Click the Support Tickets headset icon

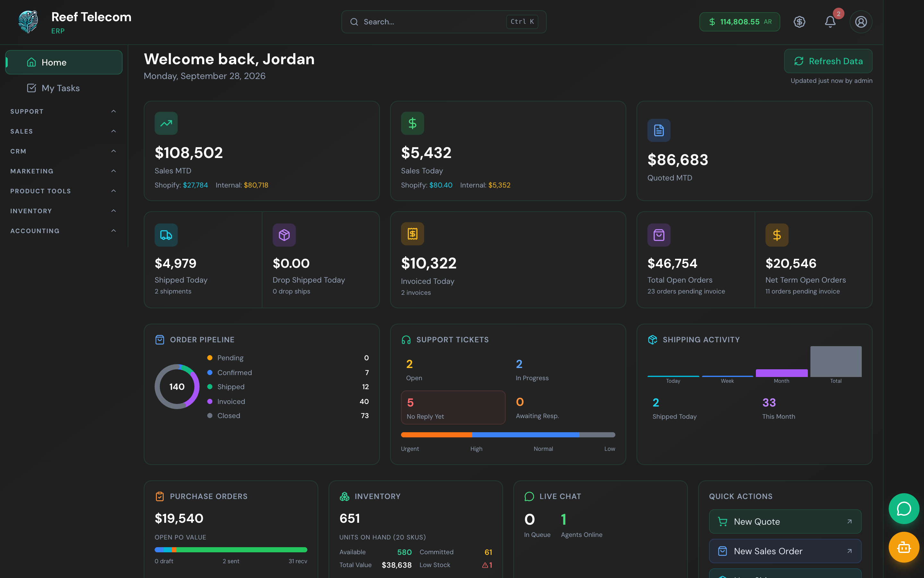[x=406, y=339]
